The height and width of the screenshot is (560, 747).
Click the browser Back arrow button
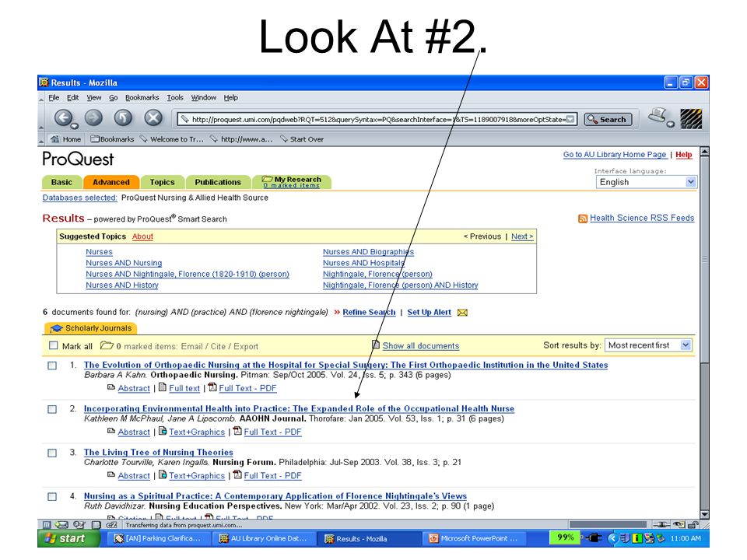coord(63,117)
